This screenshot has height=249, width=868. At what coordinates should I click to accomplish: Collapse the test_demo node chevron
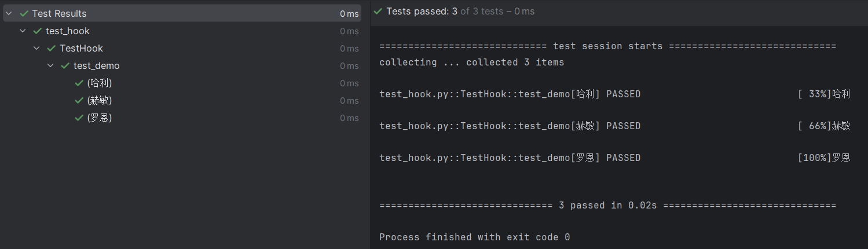click(51, 65)
